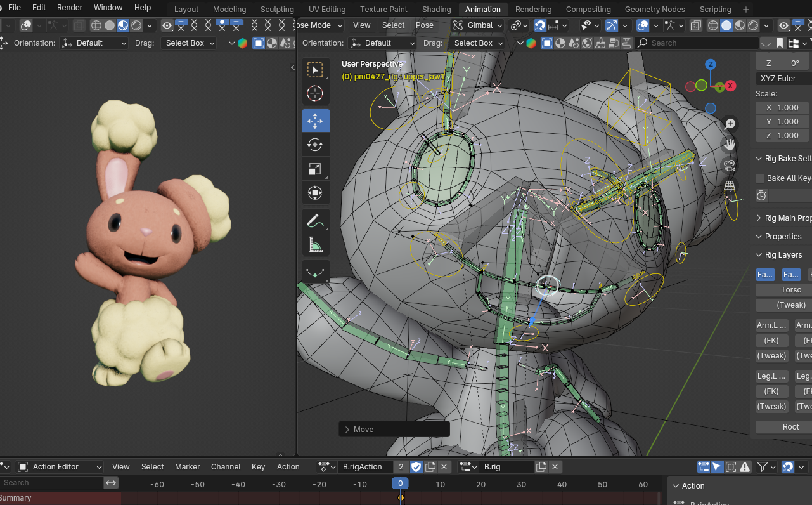Viewport: 812px width, 505px height.
Task: Toggle X-Ray in right viewport header
Action: [x=695, y=25]
